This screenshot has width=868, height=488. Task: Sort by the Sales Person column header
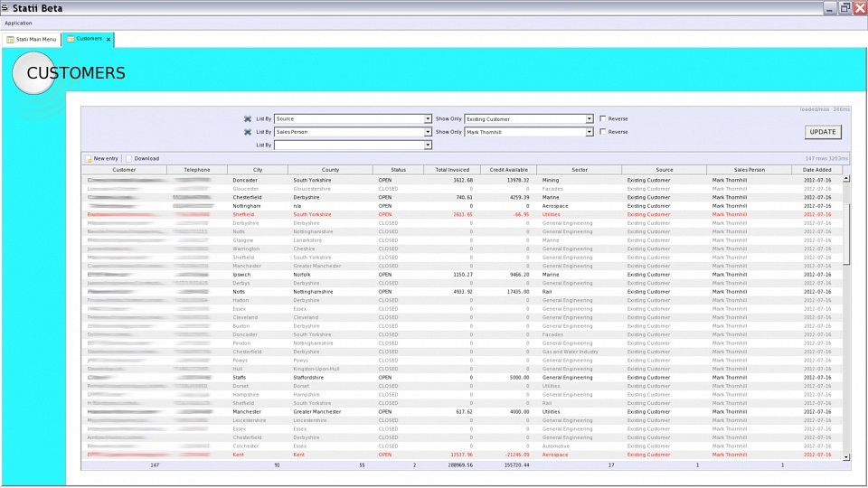(x=749, y=170)
